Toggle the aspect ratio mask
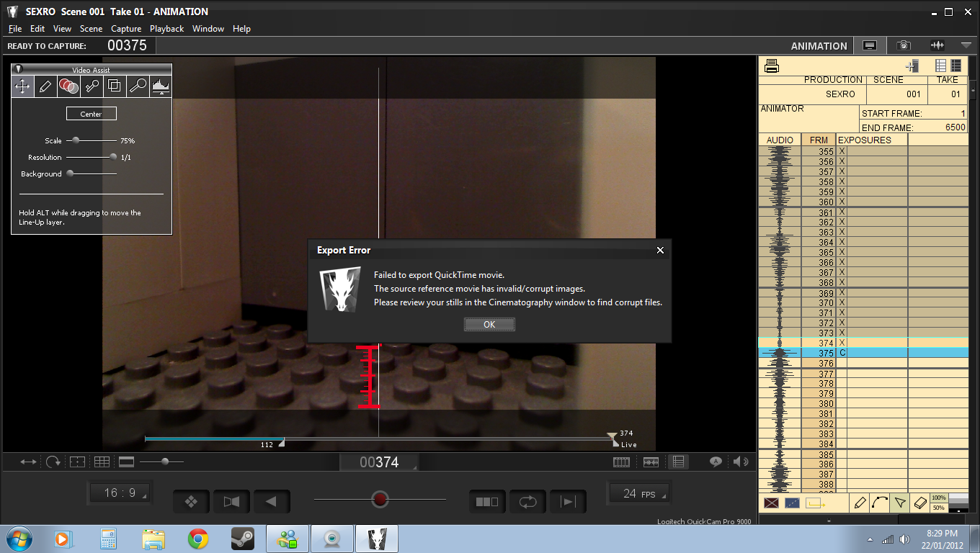980x553 pixels. pyautogui.click(x=126, y=462)
